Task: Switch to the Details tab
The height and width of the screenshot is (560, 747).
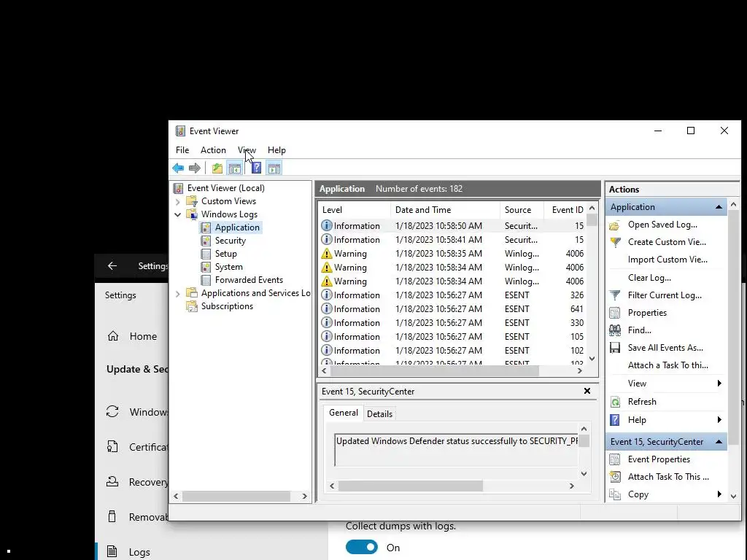Action: coord(379,414)
